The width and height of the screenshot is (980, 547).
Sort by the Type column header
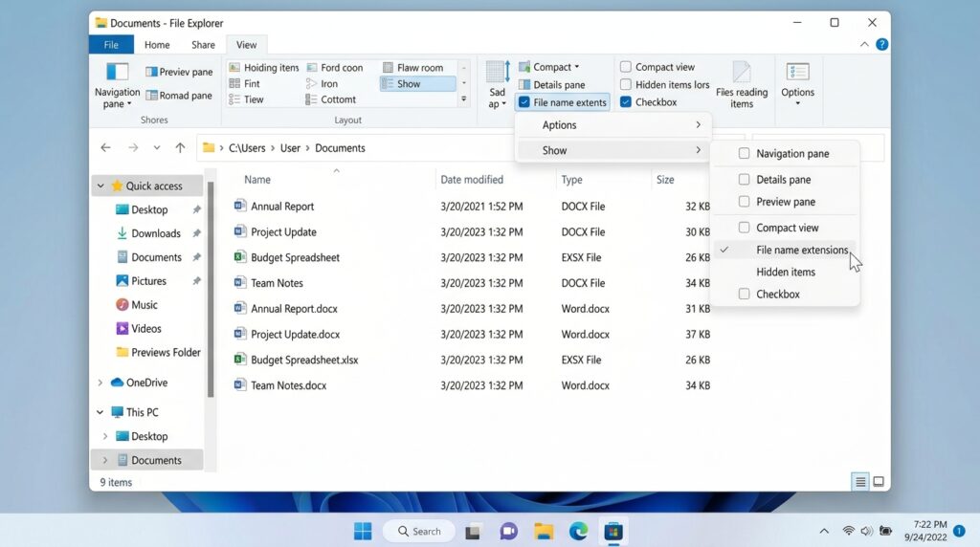[x=572, y=180]
